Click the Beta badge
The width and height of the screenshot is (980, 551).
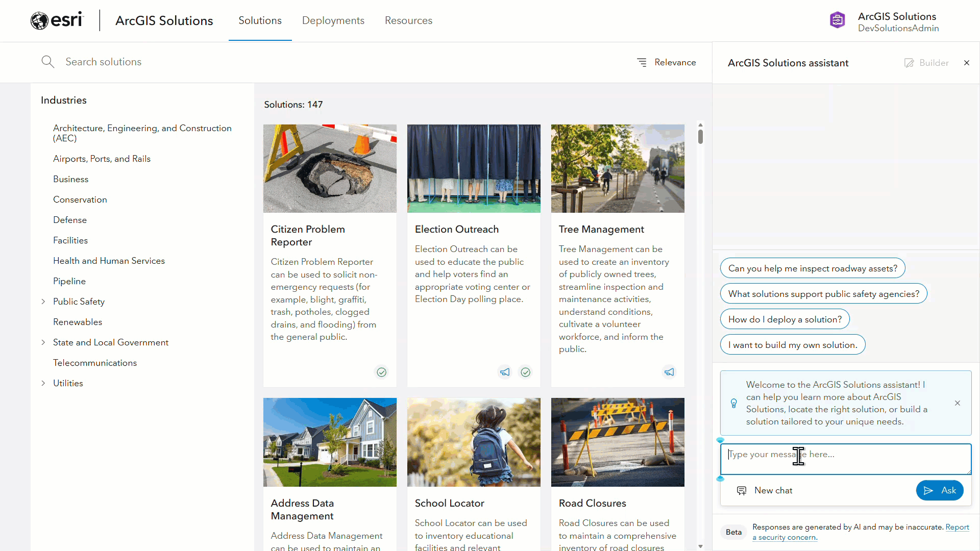[733, 532]
